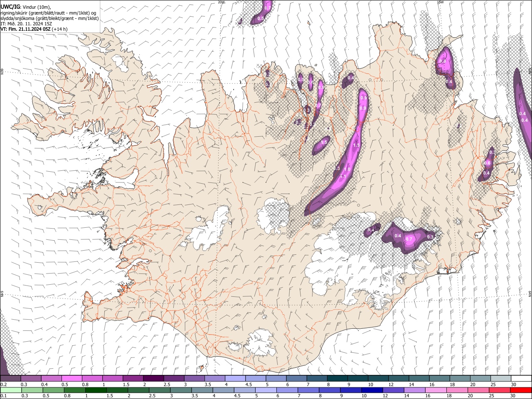532x399 pixels.
Task: Click the light pink 16 swatch, lower legend
Action: click(435, 390)
